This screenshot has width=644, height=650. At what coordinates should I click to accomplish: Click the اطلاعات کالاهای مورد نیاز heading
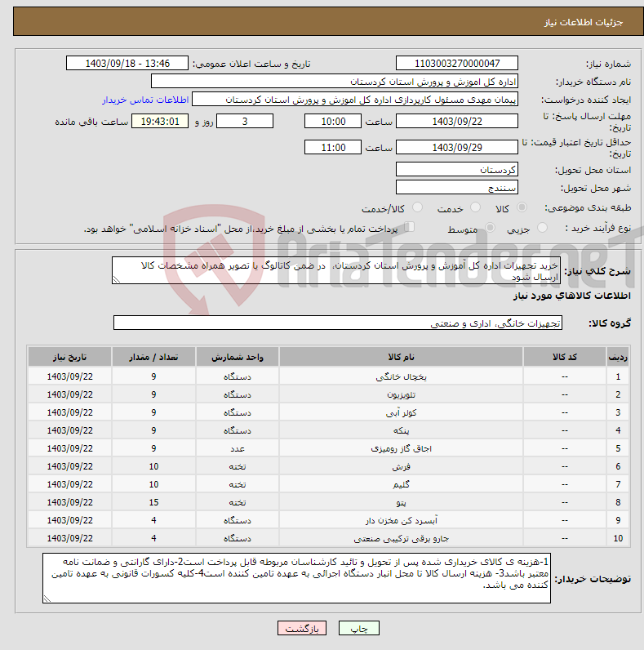pos(572,296)
